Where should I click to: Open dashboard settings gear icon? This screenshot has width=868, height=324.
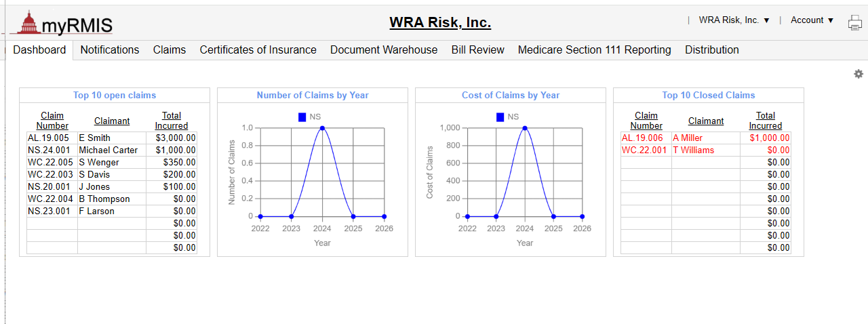click(859, 74)
